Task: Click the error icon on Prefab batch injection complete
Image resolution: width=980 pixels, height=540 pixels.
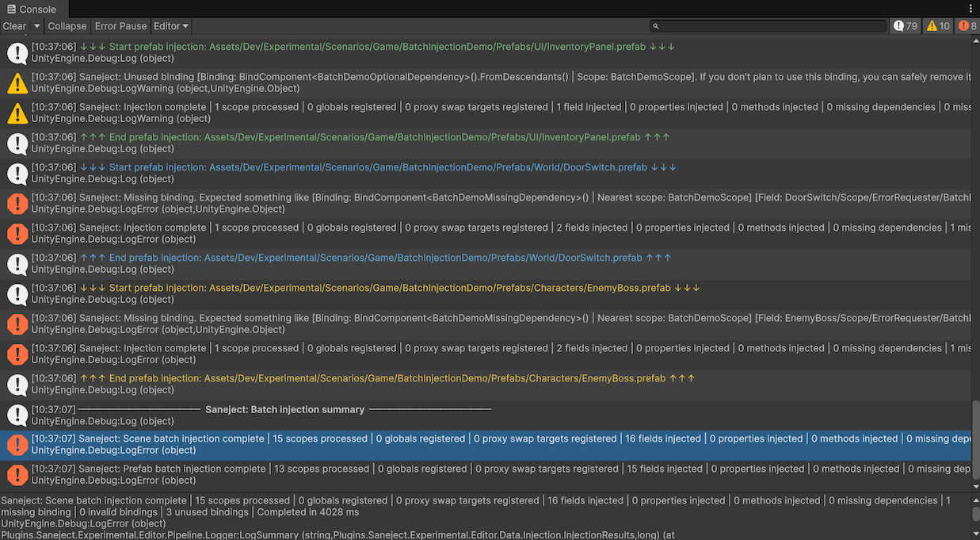Action: pos(17,474)
